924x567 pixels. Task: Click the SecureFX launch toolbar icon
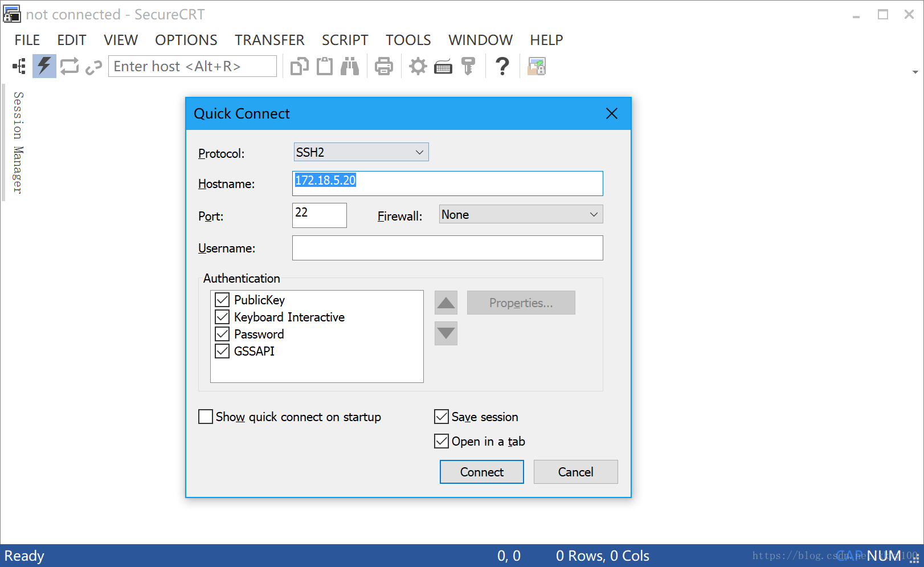pyautogui.click(x=537, y=67)
